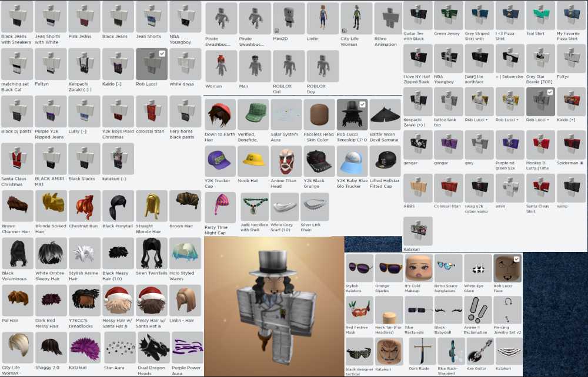Choose the Blonde Spiked Hair item
The width and height of the screenshot is (588, 377).
pyautogui.click(x=51, y=206)
